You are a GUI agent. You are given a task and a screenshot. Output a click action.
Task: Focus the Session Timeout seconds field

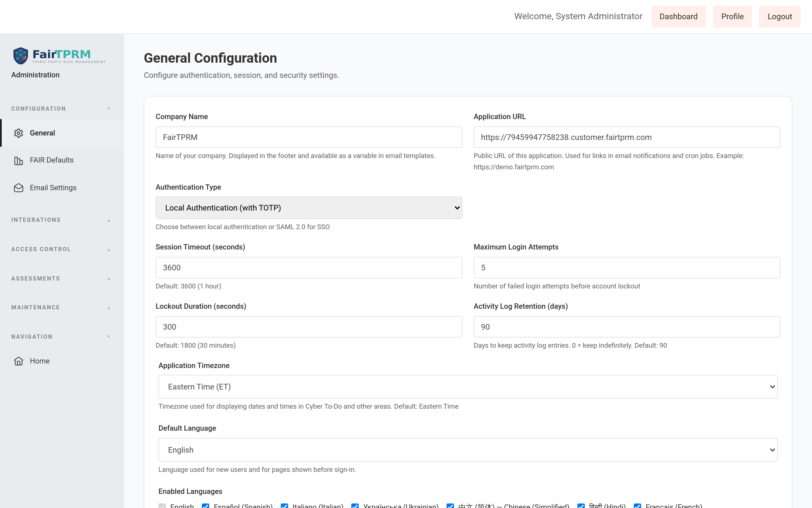coord(309,268)
